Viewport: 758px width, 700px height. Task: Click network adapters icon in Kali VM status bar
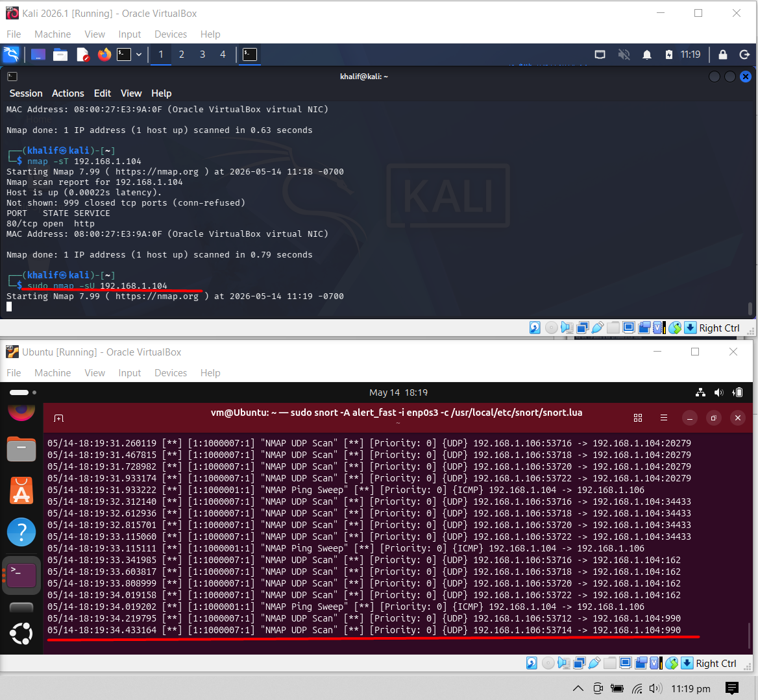point(583,328)
